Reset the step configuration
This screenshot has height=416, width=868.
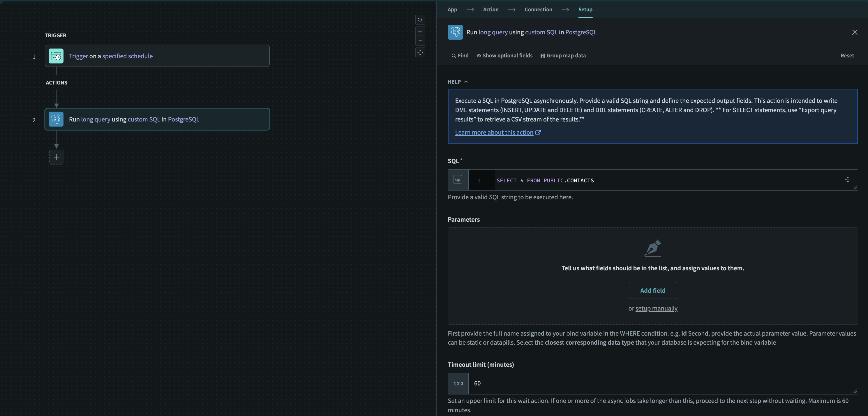(x=847, y=56)
